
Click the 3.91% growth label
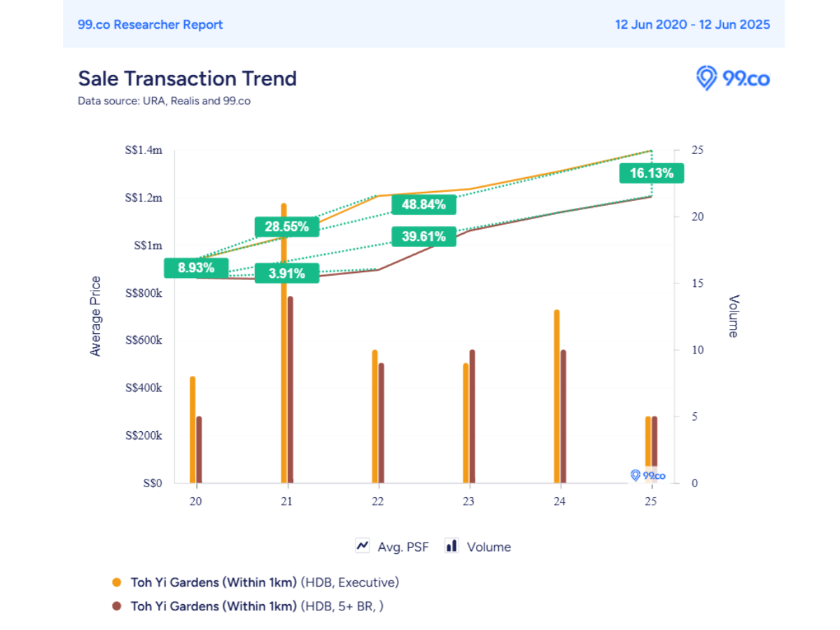[x=287, y=273]
